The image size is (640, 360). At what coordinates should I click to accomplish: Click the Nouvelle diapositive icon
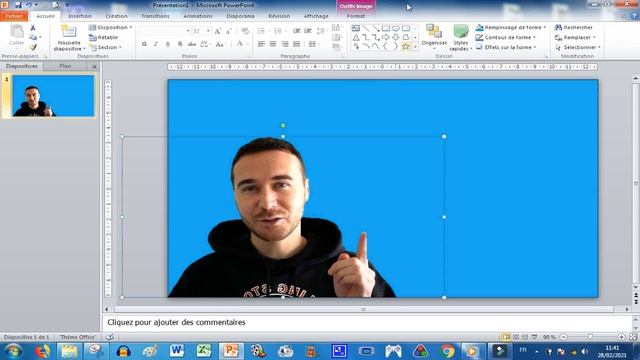click(69, 32)
